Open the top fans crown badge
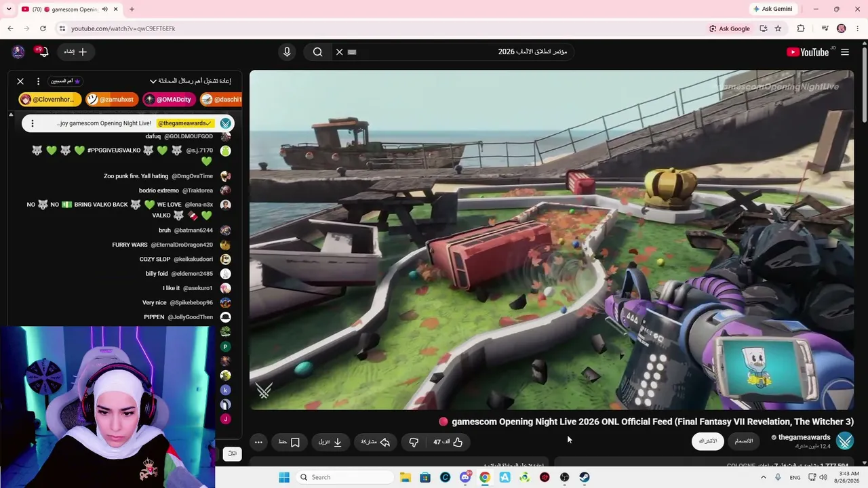The height and width of the screenshot is (488, 868). (x=66, y=81)
